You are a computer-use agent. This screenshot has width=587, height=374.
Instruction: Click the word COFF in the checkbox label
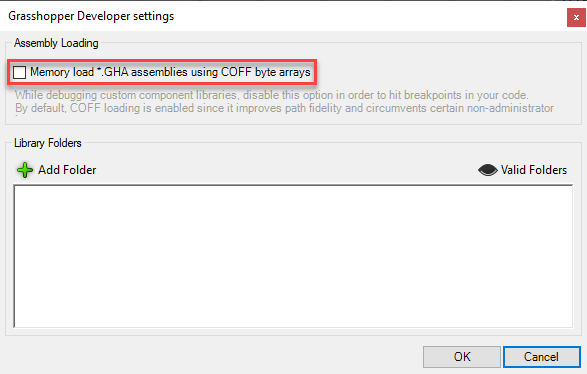[x=236, y=72]
